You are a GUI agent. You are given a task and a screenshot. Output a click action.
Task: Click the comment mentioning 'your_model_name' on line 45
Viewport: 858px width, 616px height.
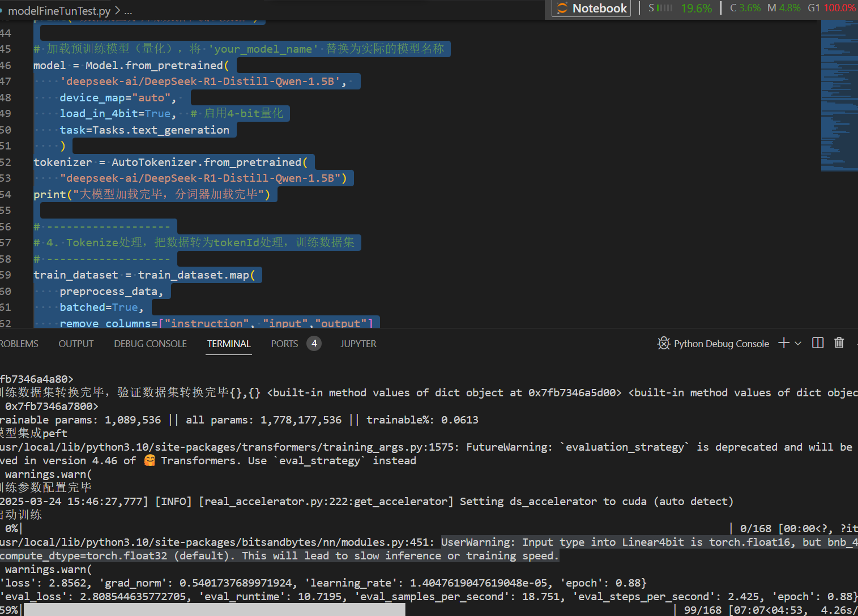click(239, 49)
